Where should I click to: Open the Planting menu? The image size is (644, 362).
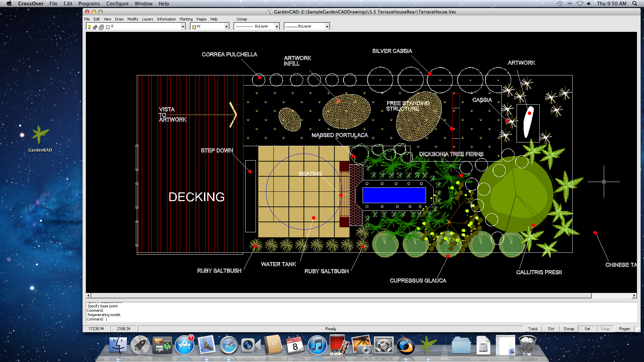point(186,19)
